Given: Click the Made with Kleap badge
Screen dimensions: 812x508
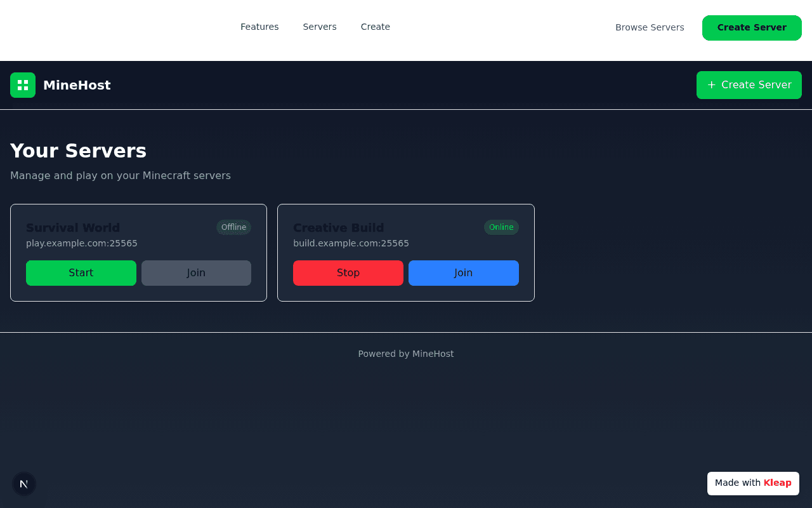Looking at the screenshot, I should pyautogui.click(x=753, y=483).
